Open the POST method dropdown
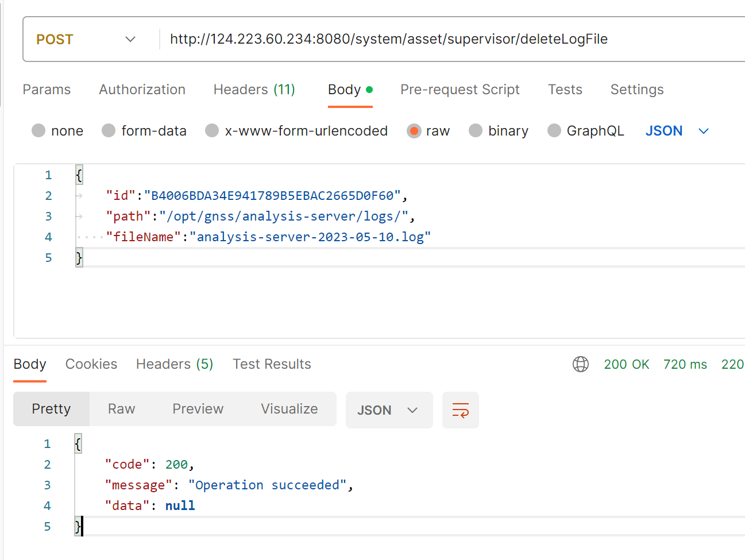The image size is (745, 560). tap(86, 39)
